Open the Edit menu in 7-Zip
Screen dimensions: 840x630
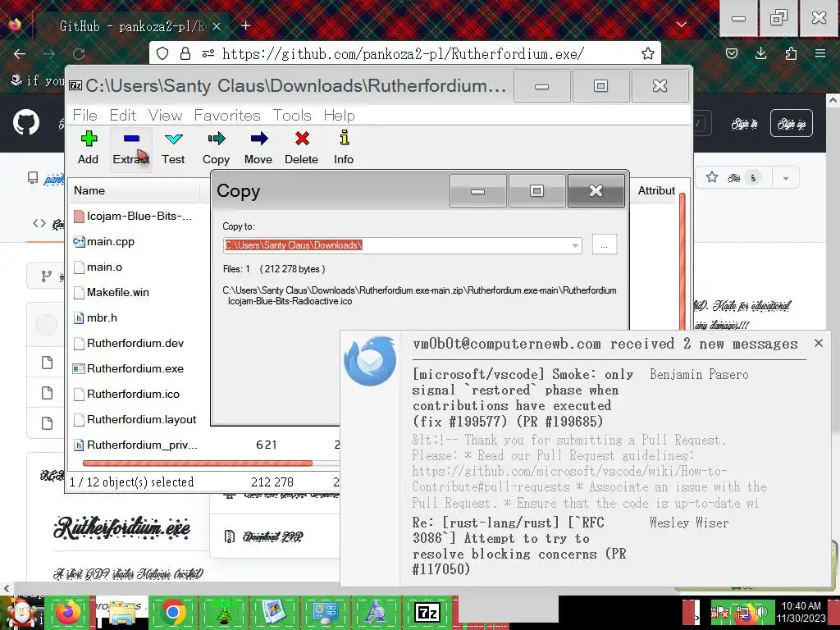click(123, 115)
